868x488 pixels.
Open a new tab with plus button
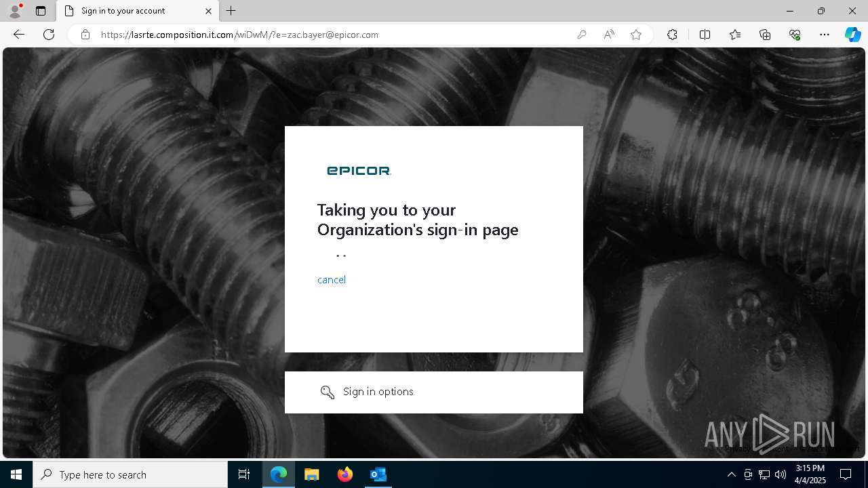click(231, 11)
